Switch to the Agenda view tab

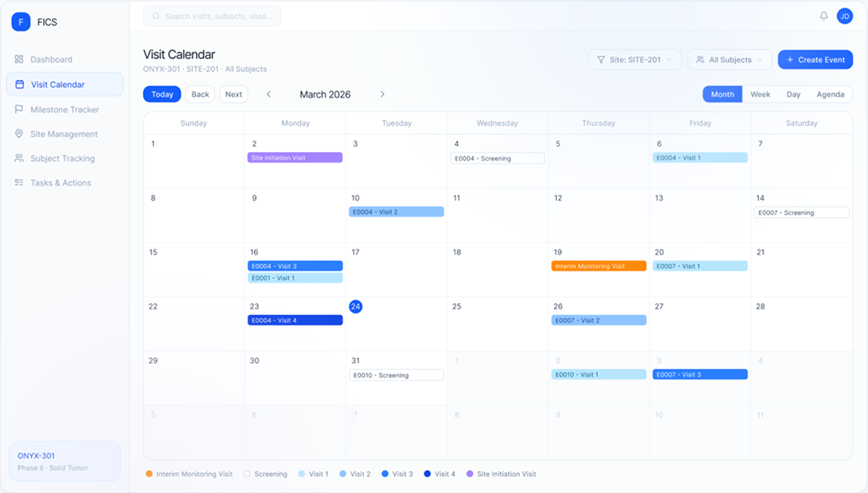click(x=830, y=94)
